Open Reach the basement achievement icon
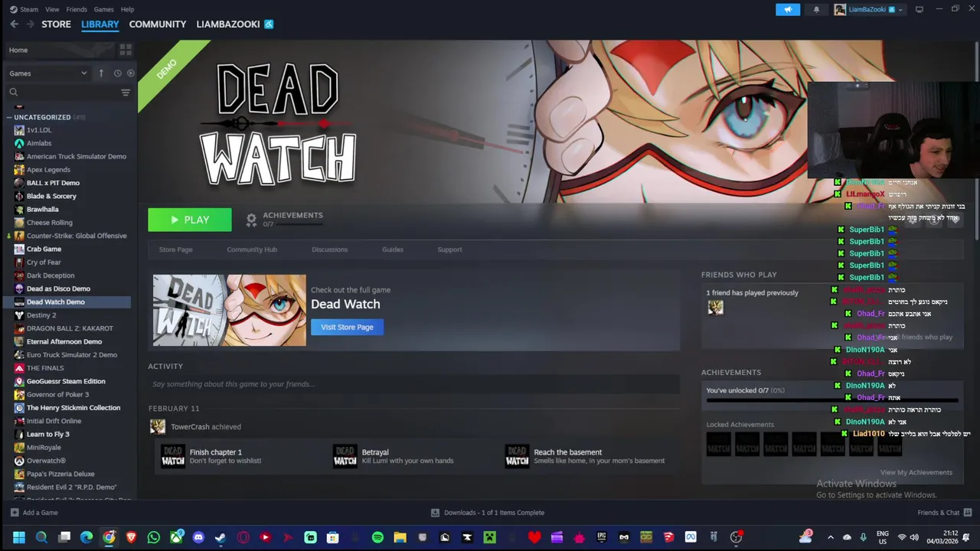Image resolution: width=980 pixels, height=551 pixels. 517,456
